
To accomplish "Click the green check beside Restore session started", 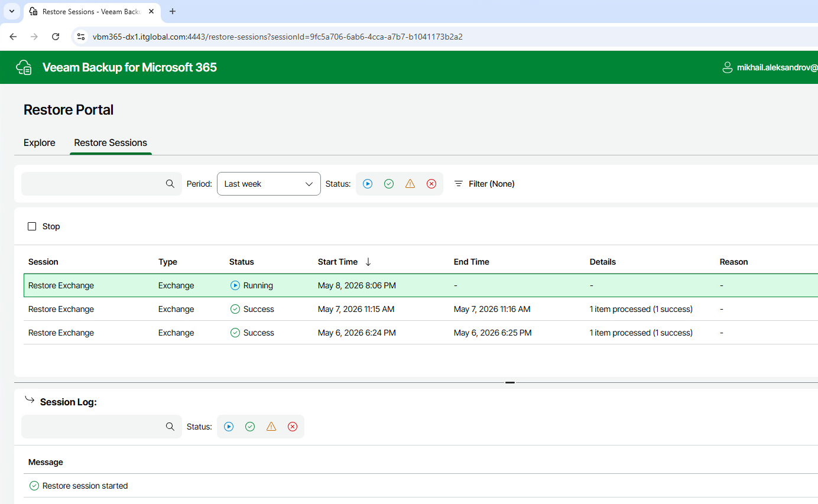I will point(34,486).
